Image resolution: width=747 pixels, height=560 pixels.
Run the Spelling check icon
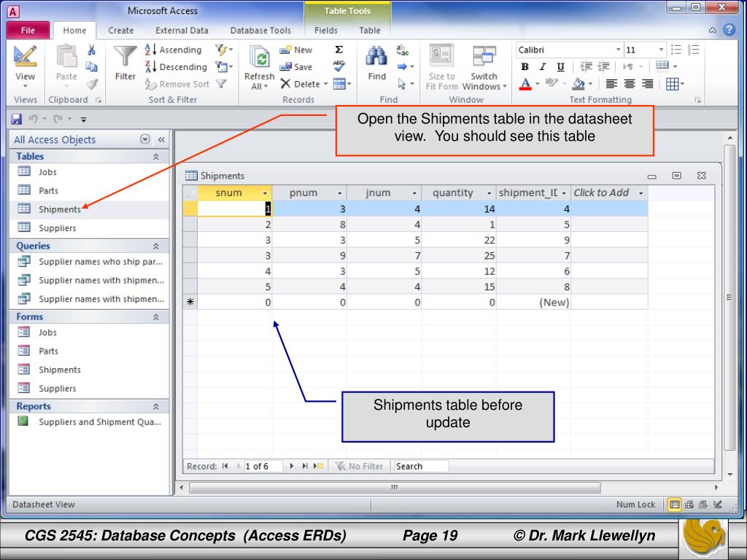click(x=338, y=66)
